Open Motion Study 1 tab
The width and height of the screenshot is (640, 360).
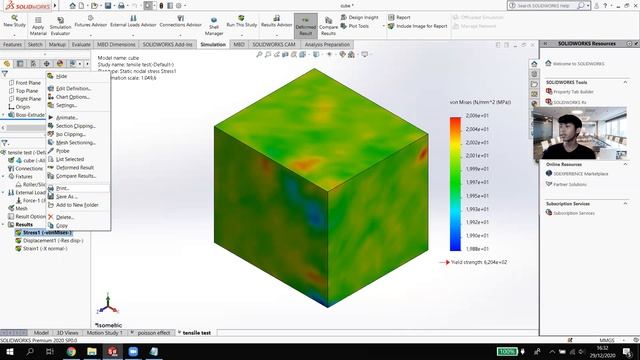tap(104, 333)
